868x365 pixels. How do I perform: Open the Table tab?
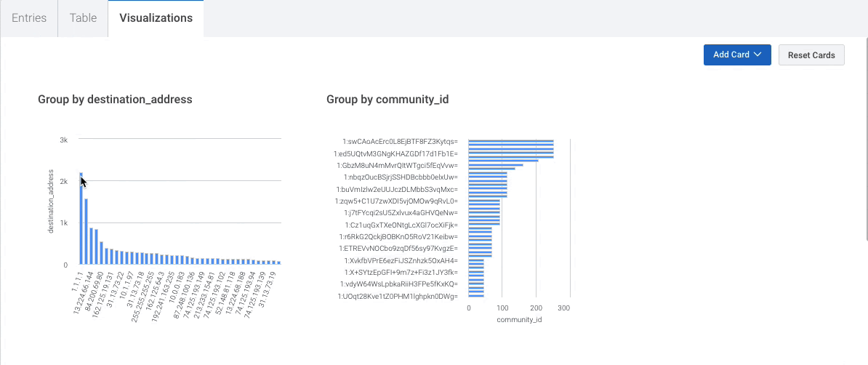coord(83,18)
